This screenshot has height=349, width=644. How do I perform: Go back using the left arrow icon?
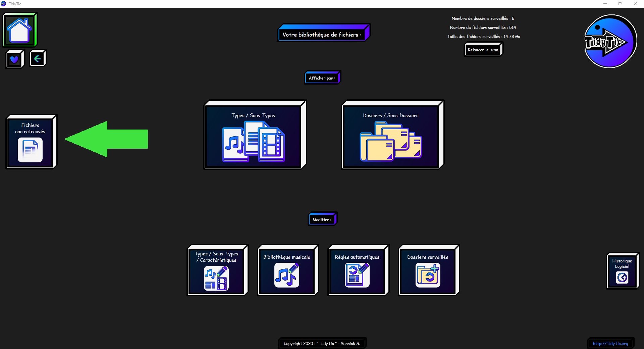38,59
